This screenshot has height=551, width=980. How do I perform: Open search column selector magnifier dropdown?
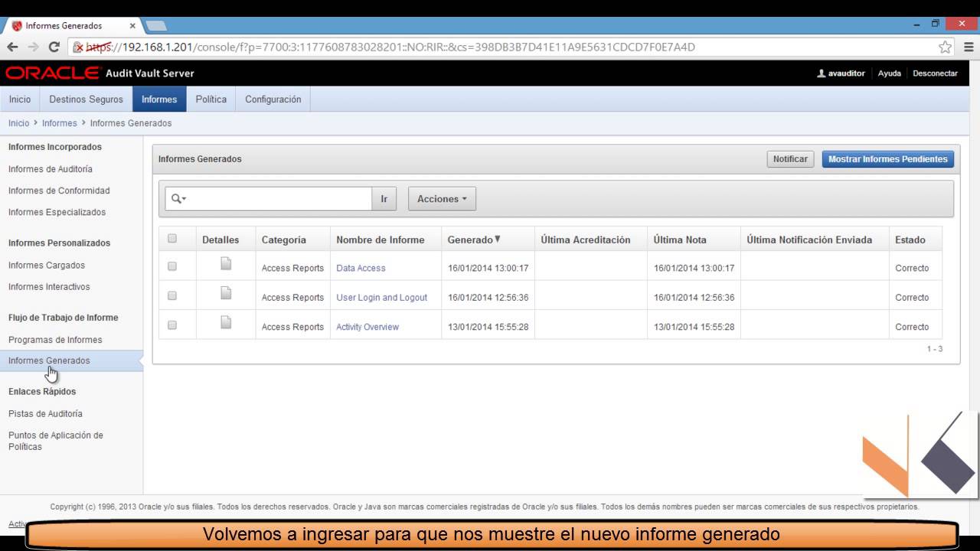point(178,199)
